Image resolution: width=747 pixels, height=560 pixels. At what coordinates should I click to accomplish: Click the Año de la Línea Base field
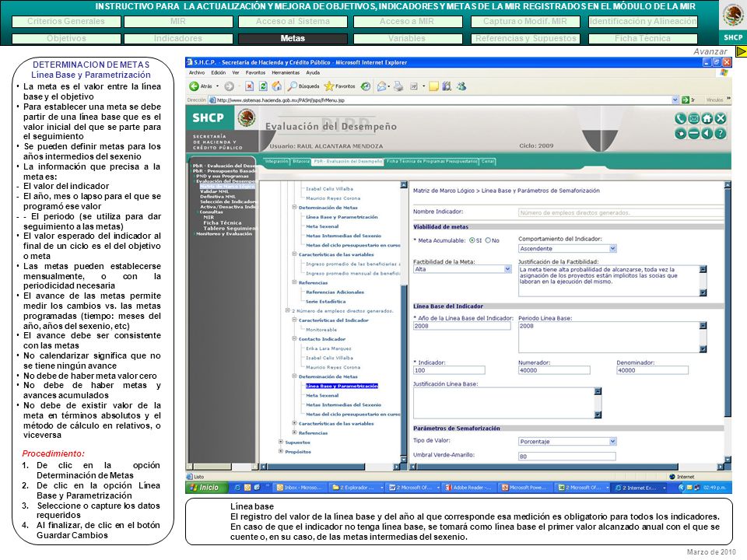click(462, 326)
